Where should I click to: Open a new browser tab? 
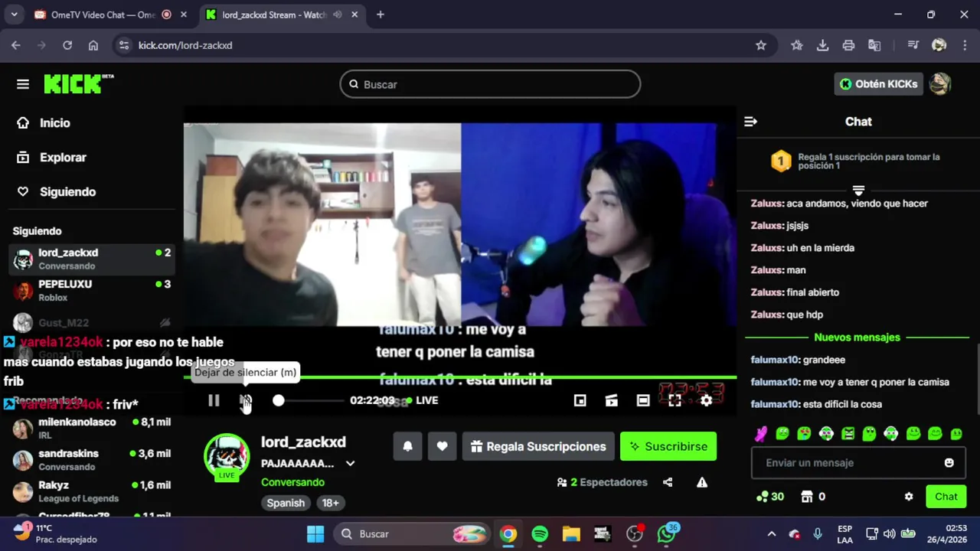click(x=381, y=15)
